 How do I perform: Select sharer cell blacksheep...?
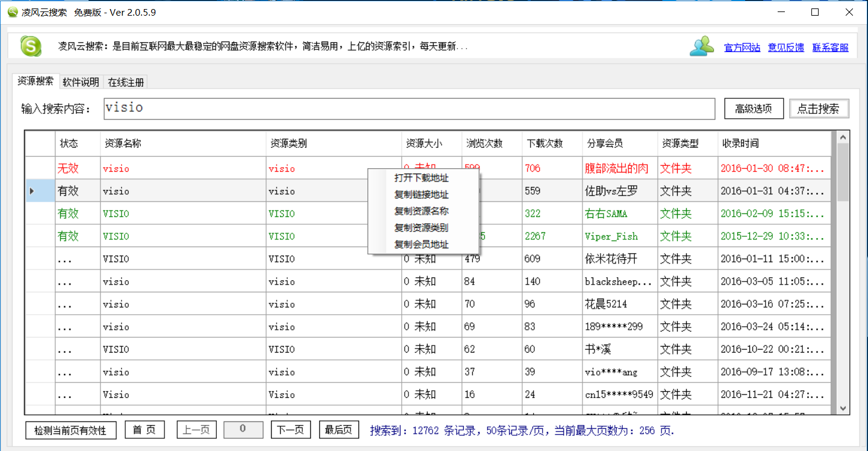[x=620, y=282]
